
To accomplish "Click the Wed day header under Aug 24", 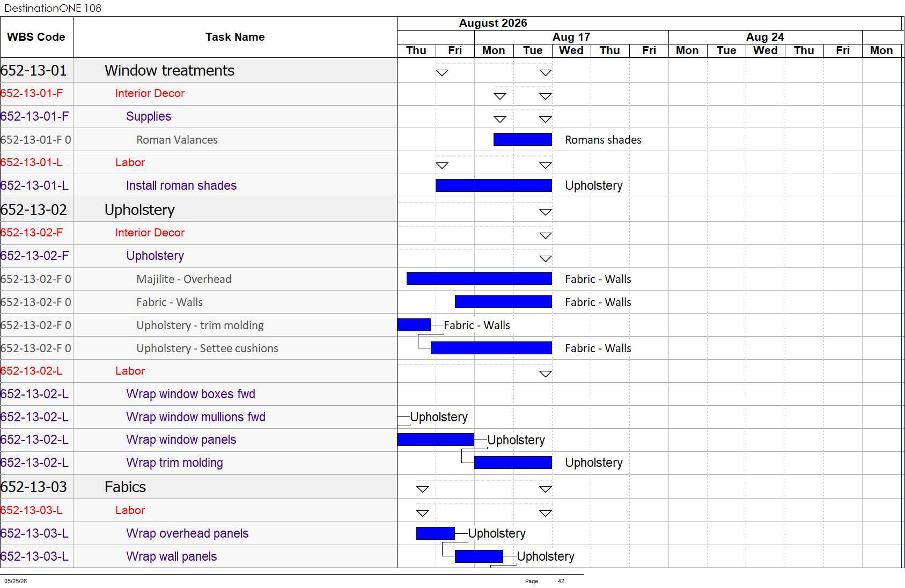I will tap(765, 50).
